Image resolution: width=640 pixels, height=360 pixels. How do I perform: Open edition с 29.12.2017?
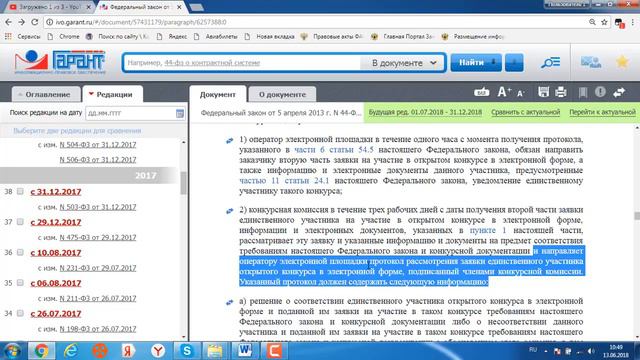[56, 222]
